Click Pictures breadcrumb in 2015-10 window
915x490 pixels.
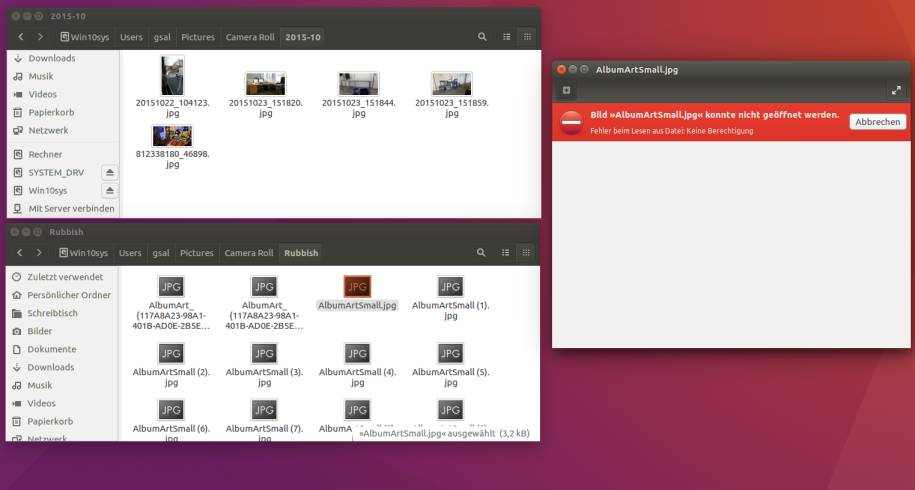[198, 37]
